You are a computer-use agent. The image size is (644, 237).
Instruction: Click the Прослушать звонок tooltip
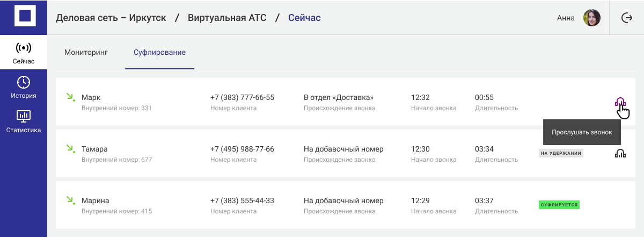point(582,132)
